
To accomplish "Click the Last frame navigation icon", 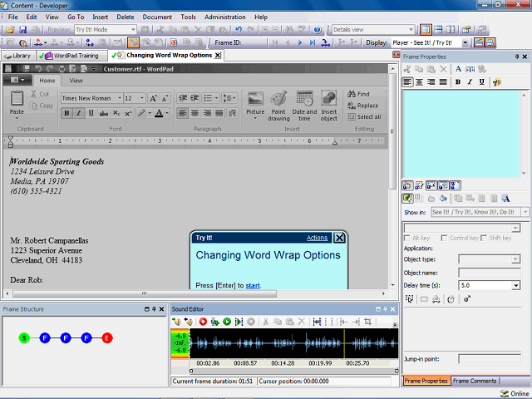I will coord(313,42).
